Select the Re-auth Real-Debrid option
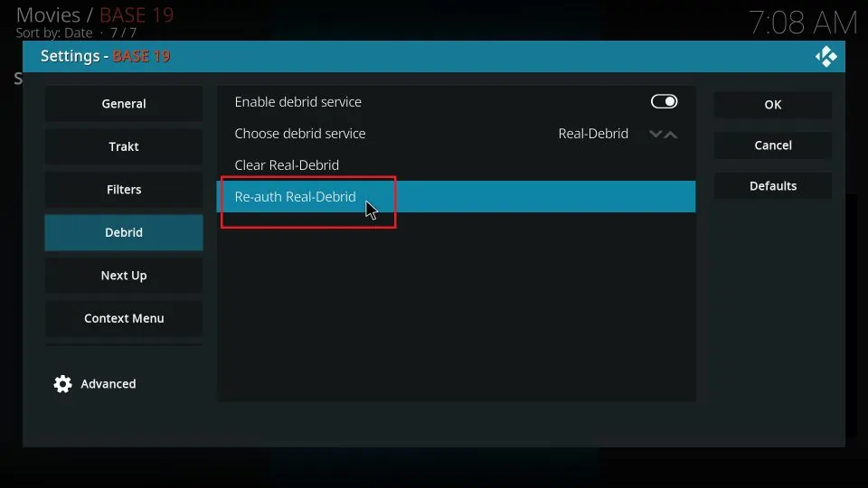Viewport: 868px width, 488px height. point(456,196)
